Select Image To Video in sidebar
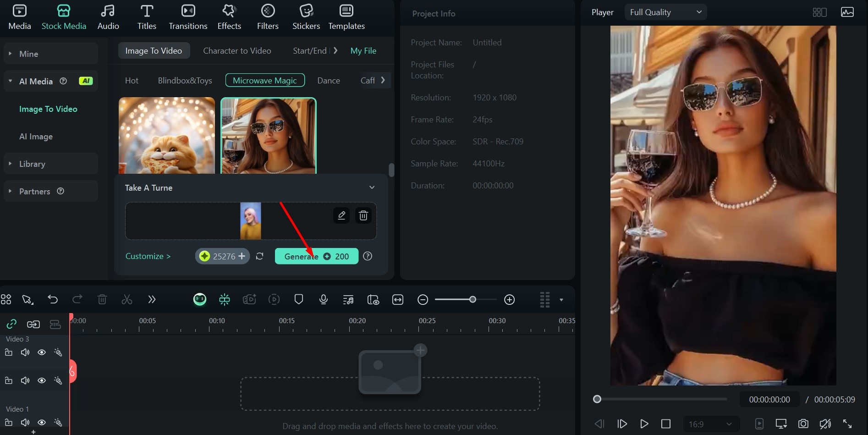The image size is (868, 435). click(x=48, y=109)
